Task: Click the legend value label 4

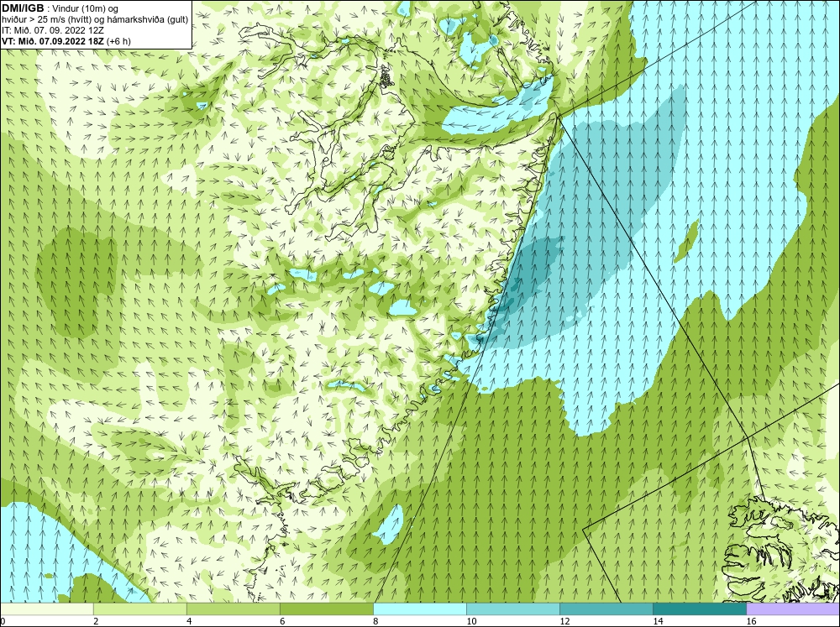Action: 188,621
